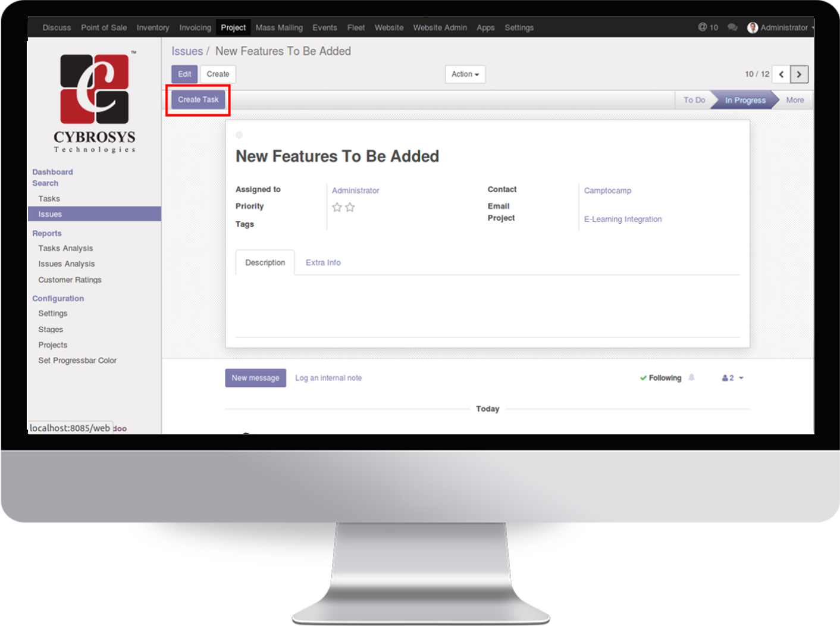Switch to the Extra Info tab
Screen dimensions: 840x626
pyautogui.click(x=323, y=262)
